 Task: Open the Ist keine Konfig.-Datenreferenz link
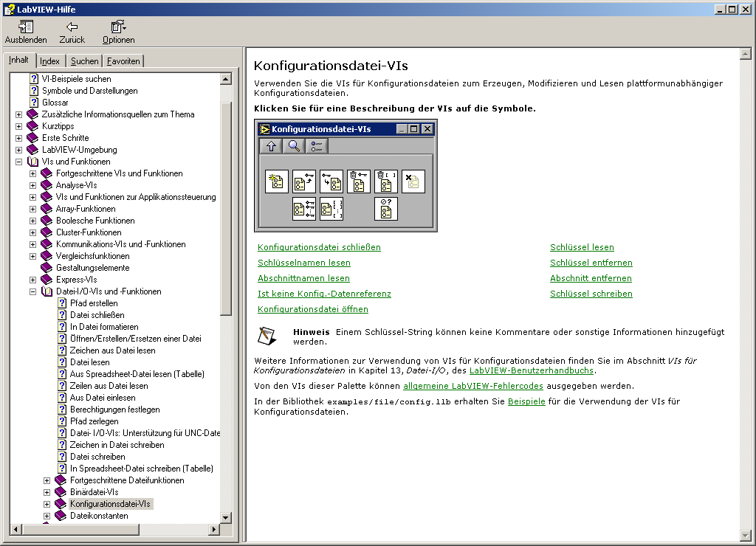(324, 294)
